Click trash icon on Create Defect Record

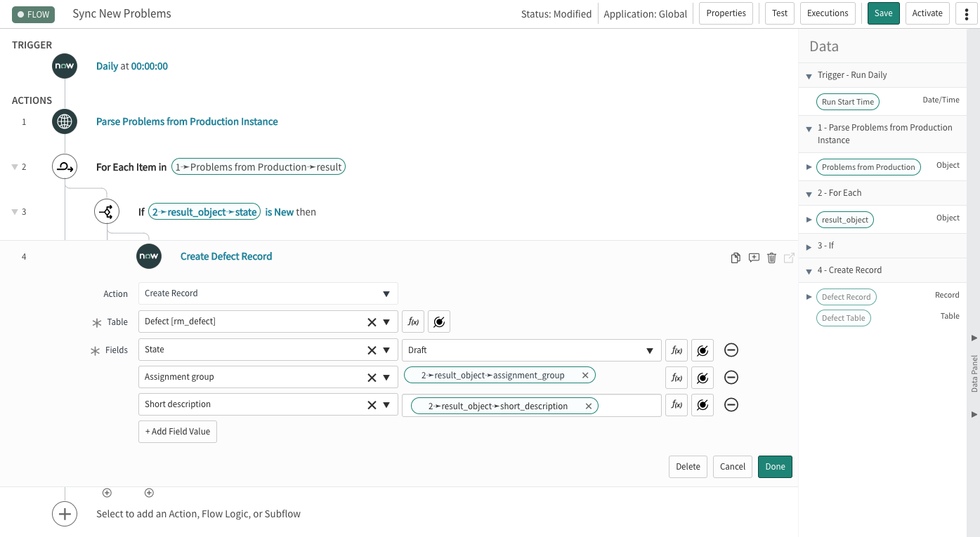[x=771, y=258]
